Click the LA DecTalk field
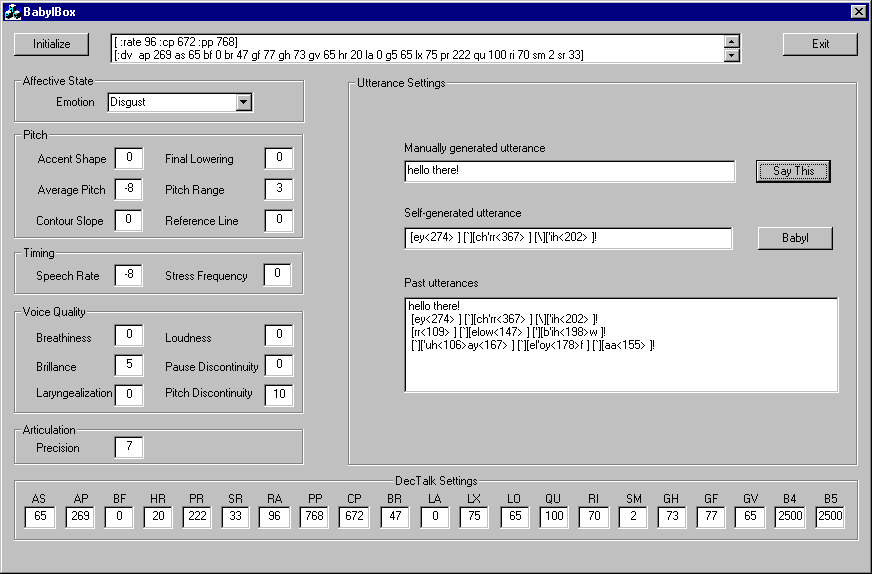Image resolution: width=872 pixels, height=574 pixels. coord(435,517)
